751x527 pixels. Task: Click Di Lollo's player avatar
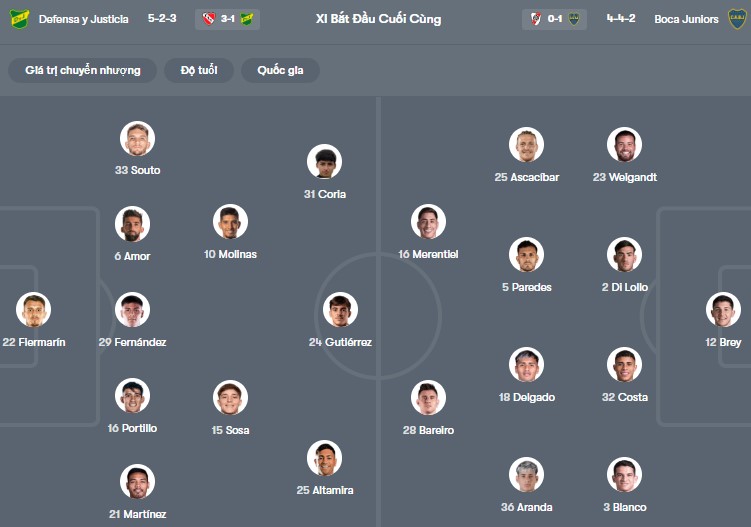coord(624,255)
